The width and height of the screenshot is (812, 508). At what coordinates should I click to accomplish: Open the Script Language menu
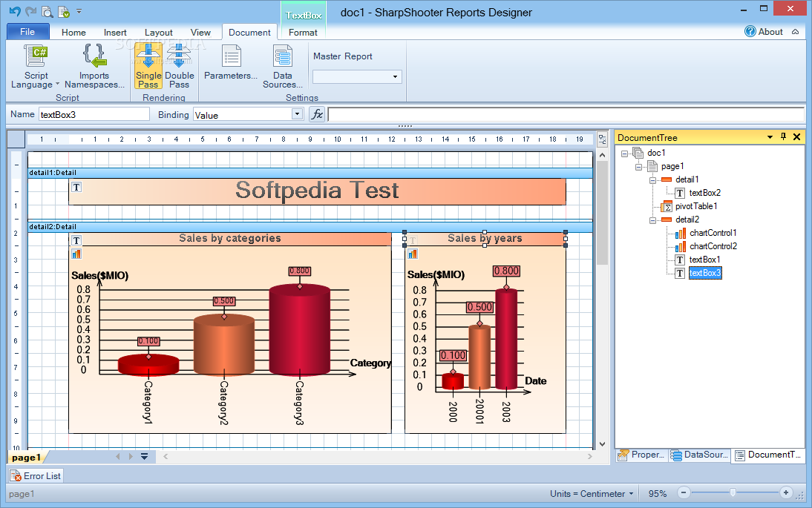point(35,67)
